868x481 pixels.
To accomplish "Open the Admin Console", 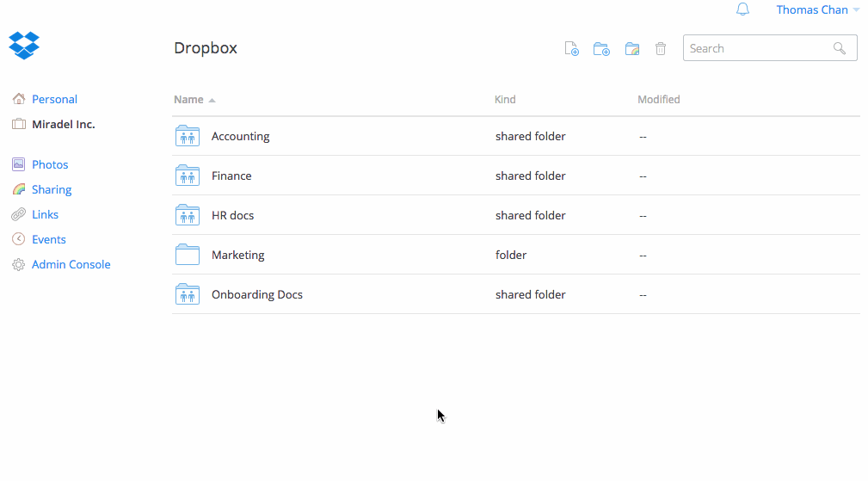I will tap(71, 264).
